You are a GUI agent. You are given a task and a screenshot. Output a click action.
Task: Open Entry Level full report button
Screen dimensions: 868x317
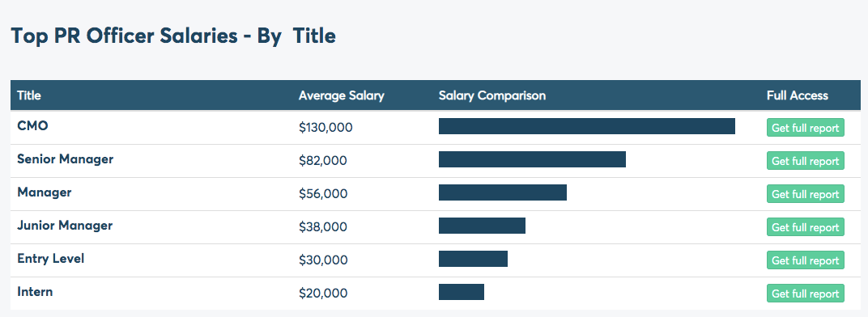pyautogui.click(x=806, y=260)
